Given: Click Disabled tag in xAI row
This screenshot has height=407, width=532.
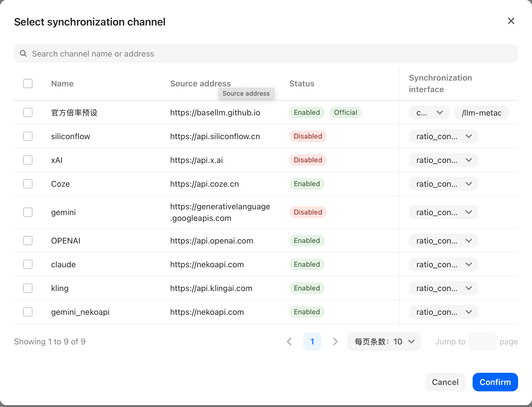Looking at the screenshot, I should [308, 160].
